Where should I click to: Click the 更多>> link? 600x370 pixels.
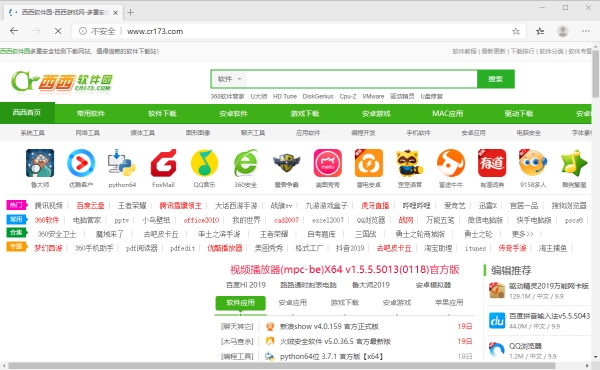(x=522, y=234)
